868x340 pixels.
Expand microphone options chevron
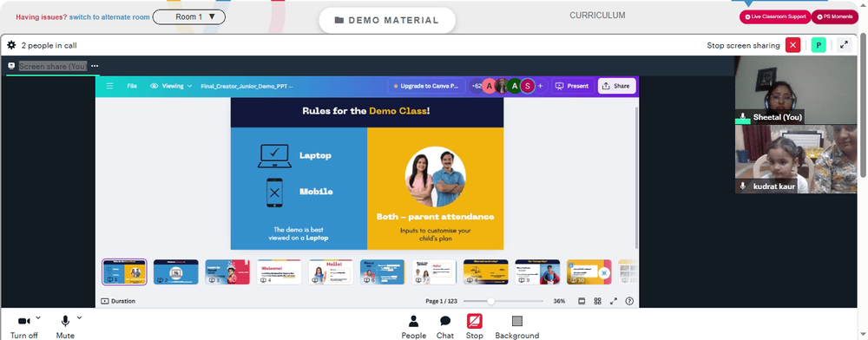click(x=79, y=318)
